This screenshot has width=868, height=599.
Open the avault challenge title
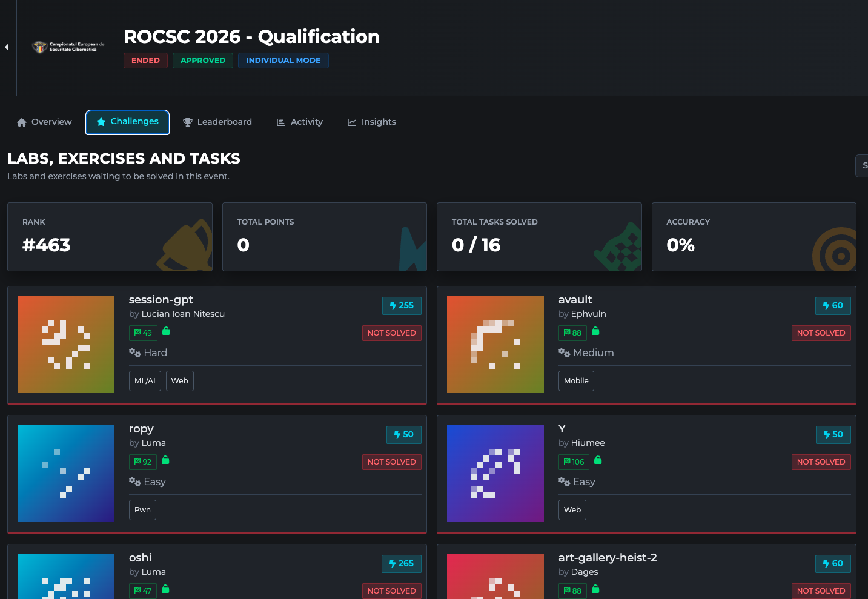(x=575, y=300)
